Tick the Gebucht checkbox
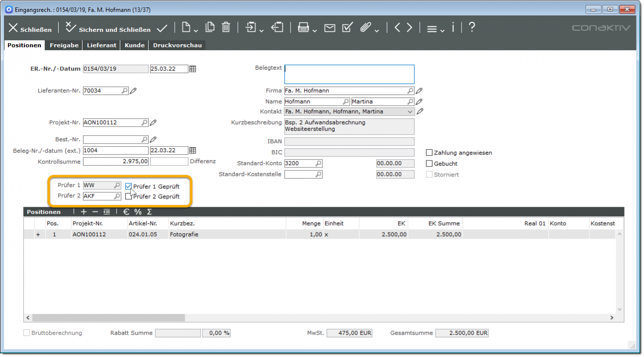Screen dimensions: 644x357 [x=430, y=164]
